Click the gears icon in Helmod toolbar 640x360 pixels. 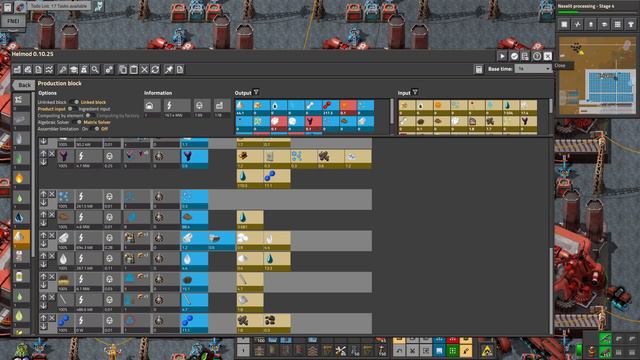pyautogui.click(x=109, y=69)
